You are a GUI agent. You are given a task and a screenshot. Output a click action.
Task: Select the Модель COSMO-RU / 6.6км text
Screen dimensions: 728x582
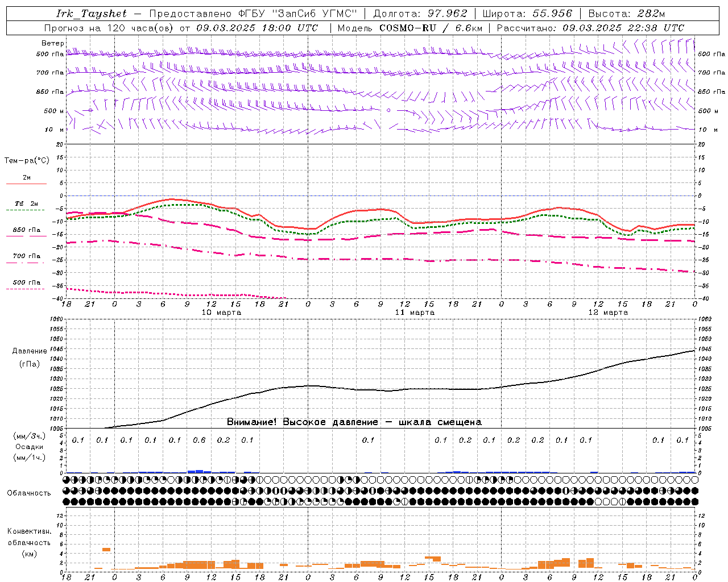click(410, 28)
